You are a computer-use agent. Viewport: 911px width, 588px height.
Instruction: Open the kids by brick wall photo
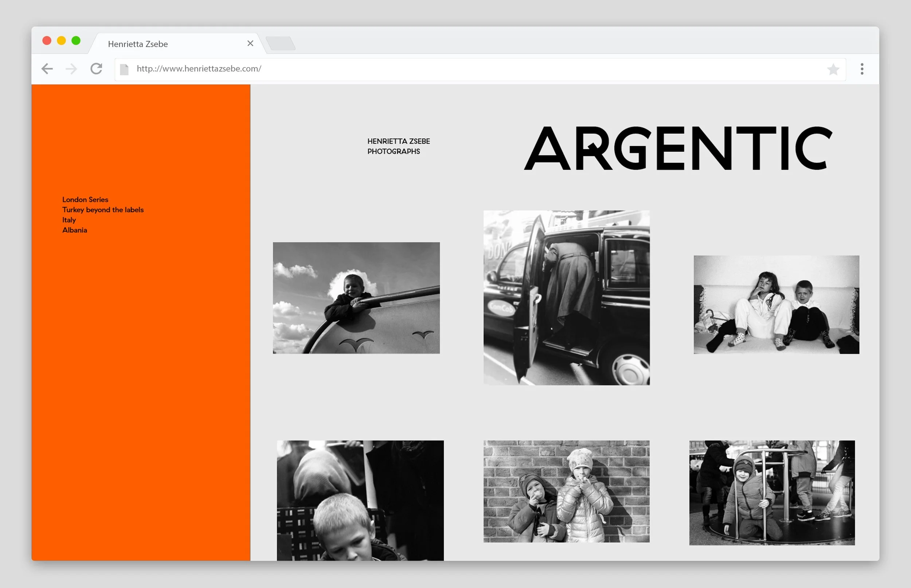566,491
